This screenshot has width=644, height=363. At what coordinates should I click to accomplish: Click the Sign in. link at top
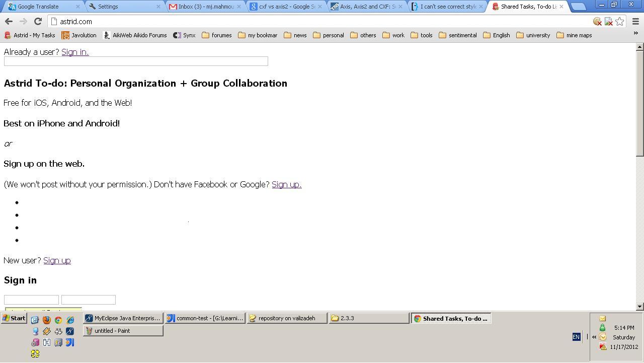(x=75, y=52)
